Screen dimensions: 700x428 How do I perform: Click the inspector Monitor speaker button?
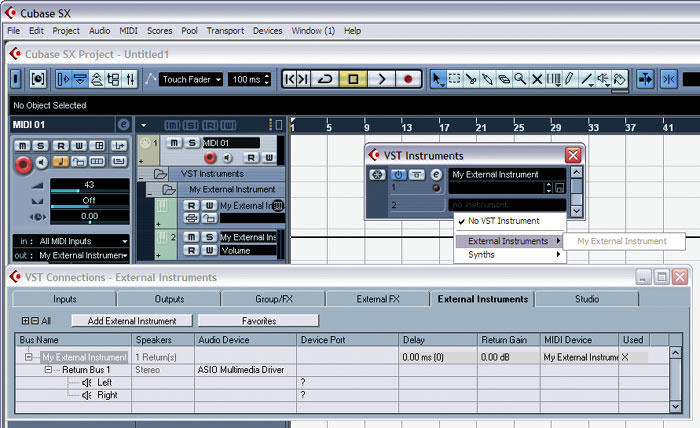42,162
